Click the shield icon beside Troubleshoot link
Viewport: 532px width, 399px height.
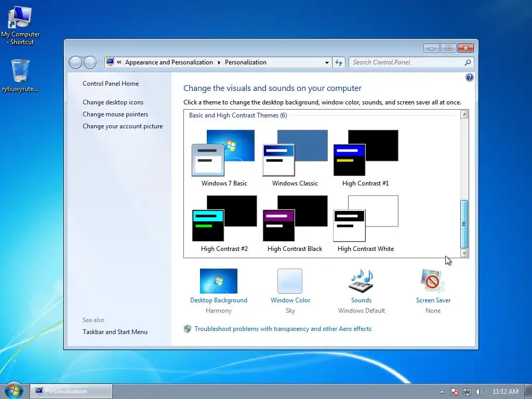pos(187,329)
